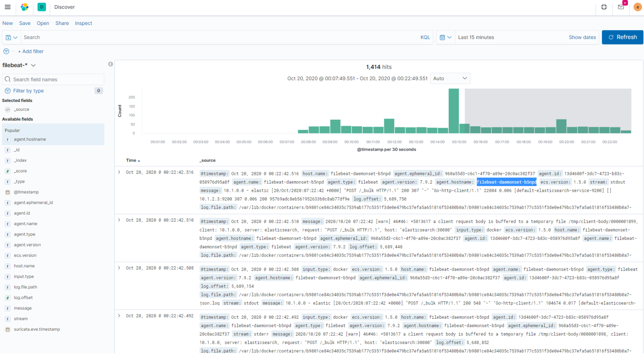Screen dimensions: 644x355
Task: Click the filter options circle icon
Action: 6,51
